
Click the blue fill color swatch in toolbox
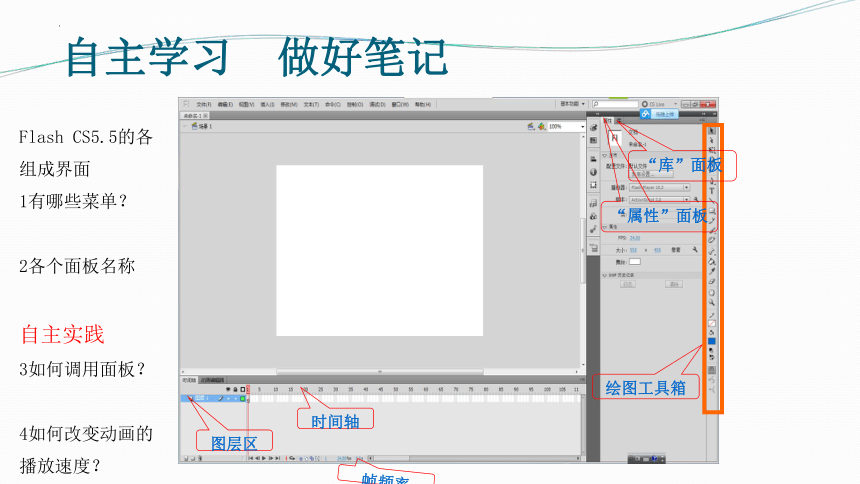click(x=711, y=341)
